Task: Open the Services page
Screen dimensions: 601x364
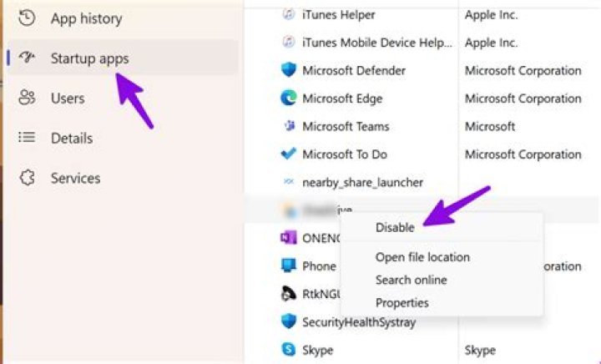Action: (x=123, y=178)
